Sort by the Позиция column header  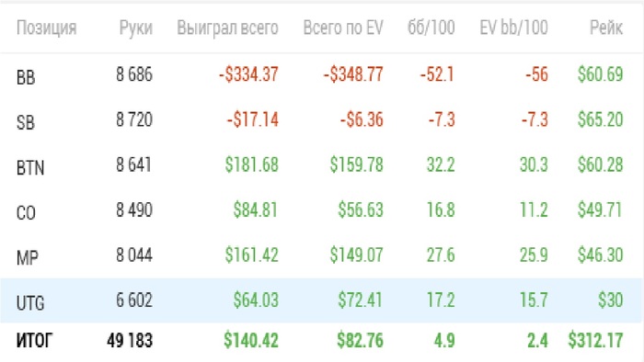tap(46, 28)
